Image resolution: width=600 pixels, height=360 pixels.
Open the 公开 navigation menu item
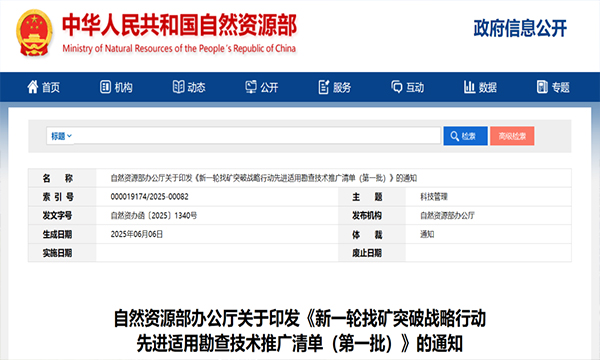tap(262, 87)
